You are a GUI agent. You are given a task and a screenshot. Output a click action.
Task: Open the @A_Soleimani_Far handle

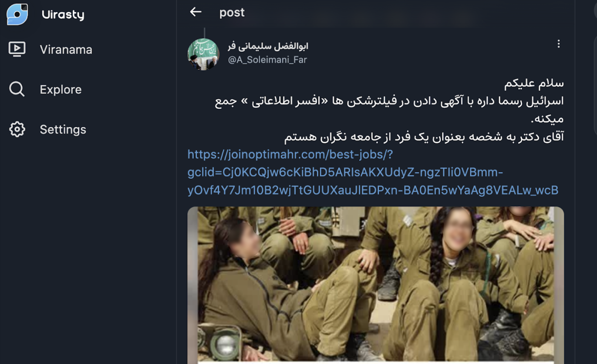pyautogui.click(x=267, y=60)
